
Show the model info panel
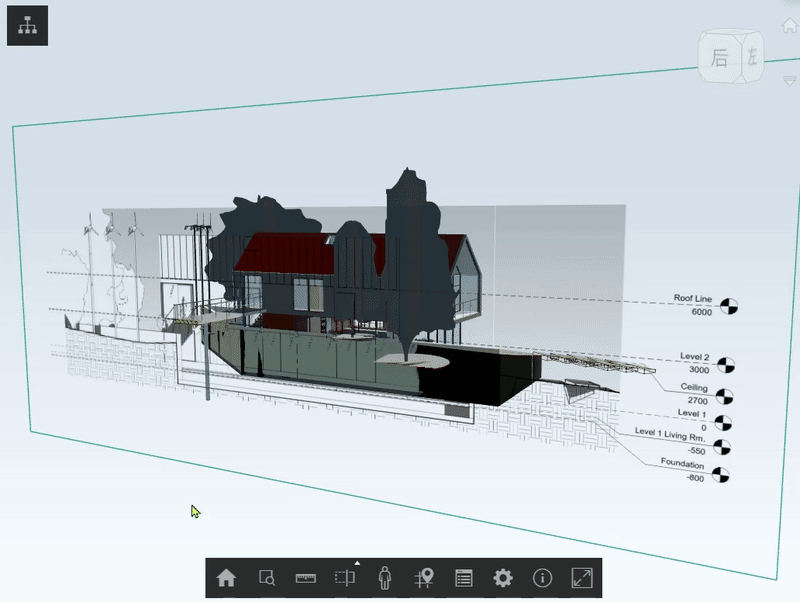[x=542, y=578]
